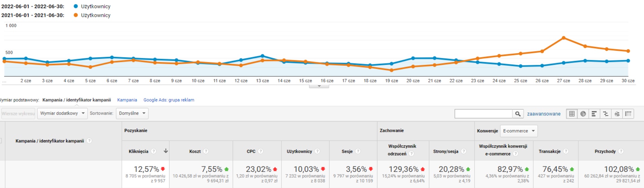Click the 7,55% cost change value

pos(212,169)
